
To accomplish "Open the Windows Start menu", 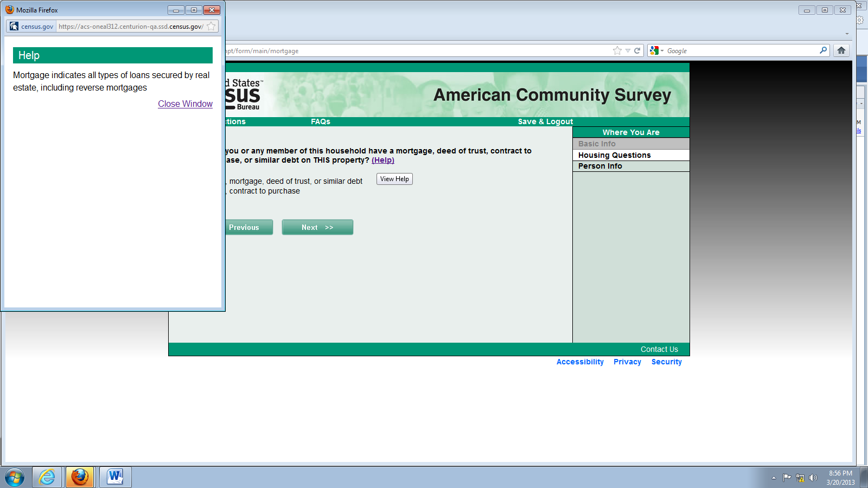I will click(15, 477).
